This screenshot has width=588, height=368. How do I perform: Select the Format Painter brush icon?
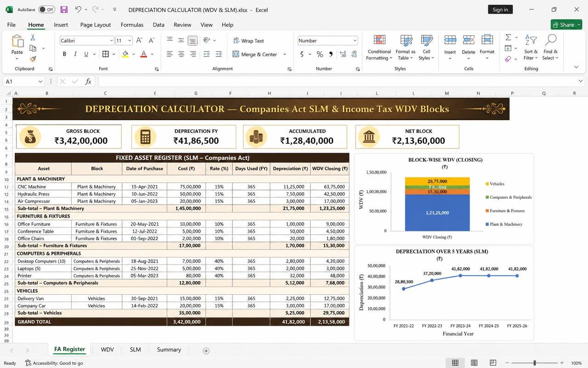[x=33, y=59]
